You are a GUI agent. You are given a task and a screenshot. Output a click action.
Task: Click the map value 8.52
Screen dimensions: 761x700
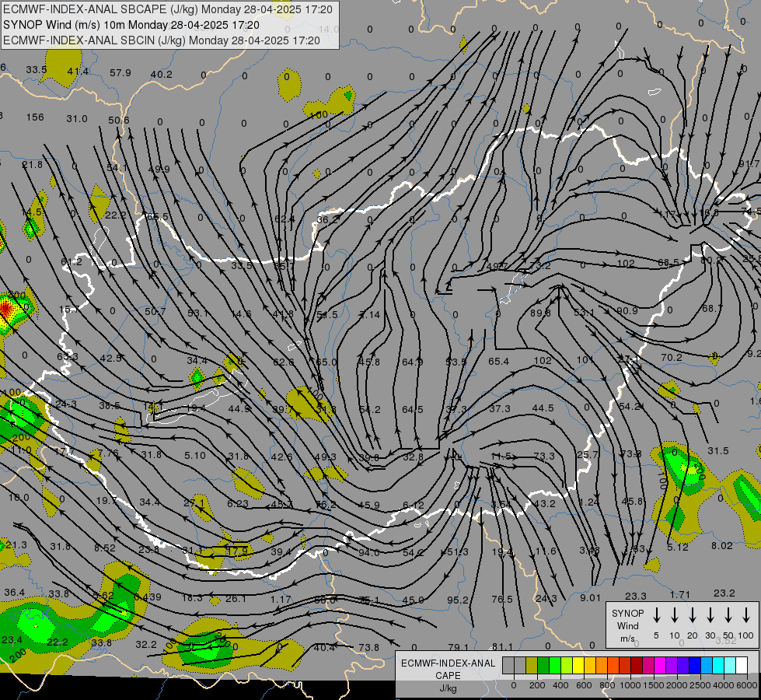(x=105, y=548)
